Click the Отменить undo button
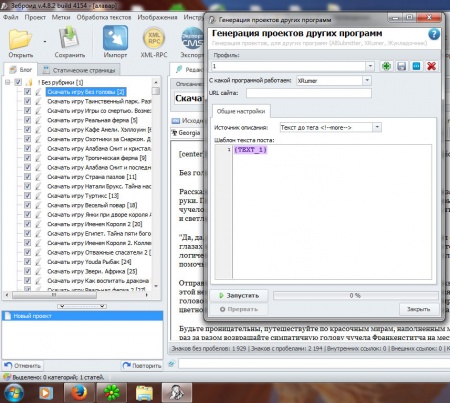Viewport: 450px width, 403px height. pyautogui.click(x=23, y=366)
